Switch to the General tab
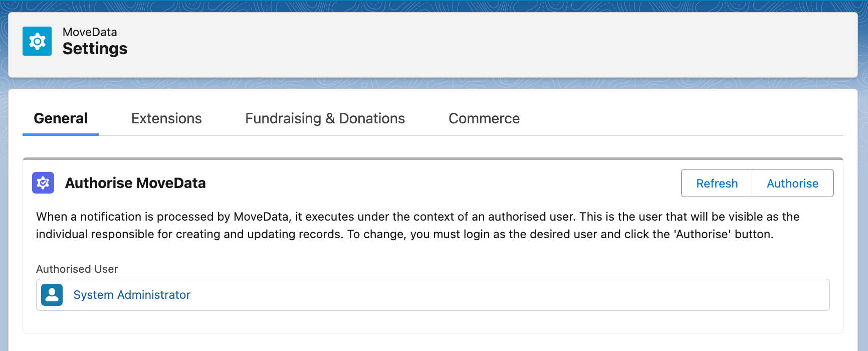This screenshot has height=351, width=868. (61, 119)
